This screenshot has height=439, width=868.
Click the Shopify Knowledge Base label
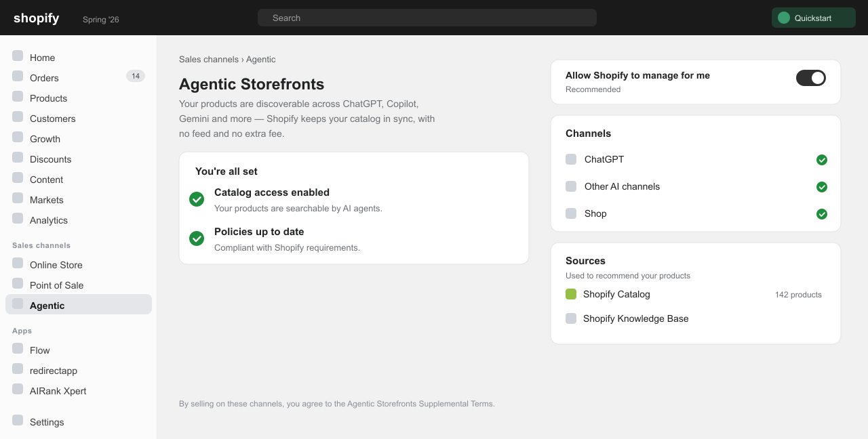click(x=636, y=318)
